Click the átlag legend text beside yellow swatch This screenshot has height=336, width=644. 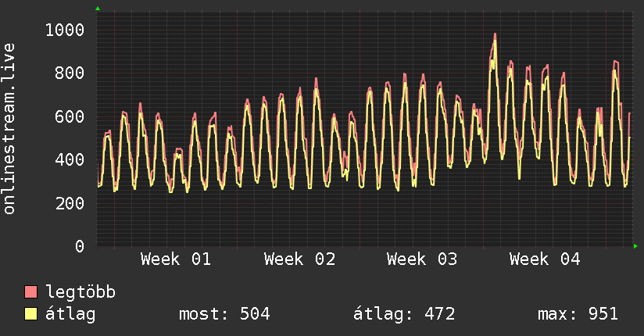pyautogui.click(x=70, y=314)
